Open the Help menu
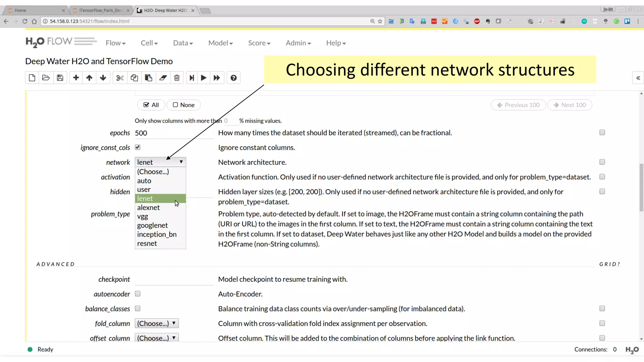The width and height of the screenshot is (644, 362). pyautogui.click(x=336, y=43)
